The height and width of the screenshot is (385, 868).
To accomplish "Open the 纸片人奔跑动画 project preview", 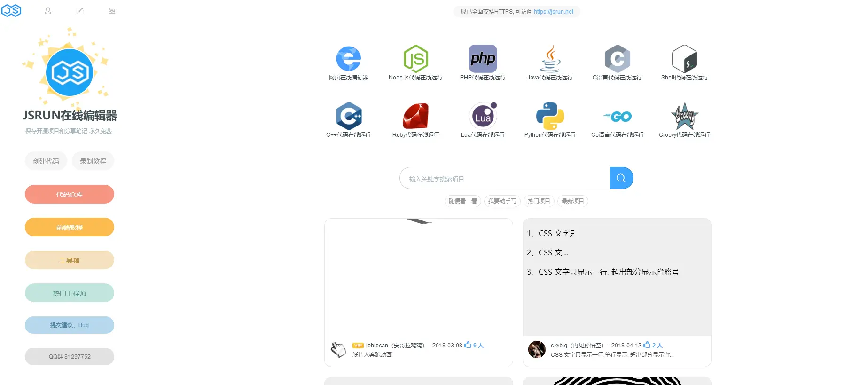I will tap(419, 277).
